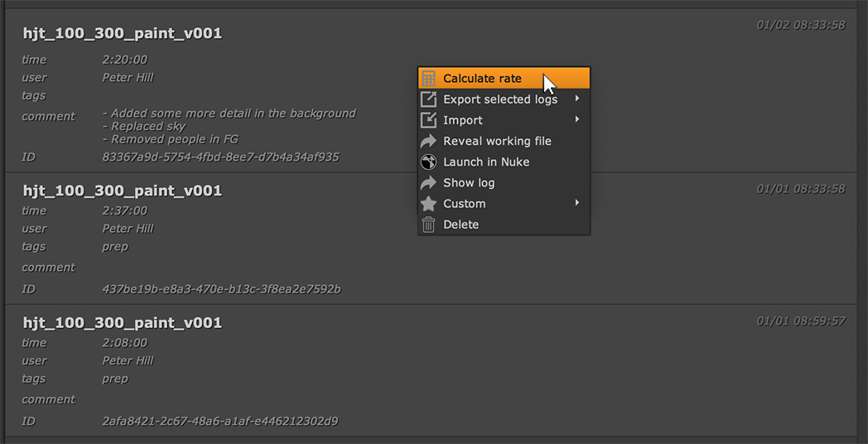Click the log ID starting with 437be19b
This screenshot has height=444, width=868.
pyautogui.click(x=221, y=289)
